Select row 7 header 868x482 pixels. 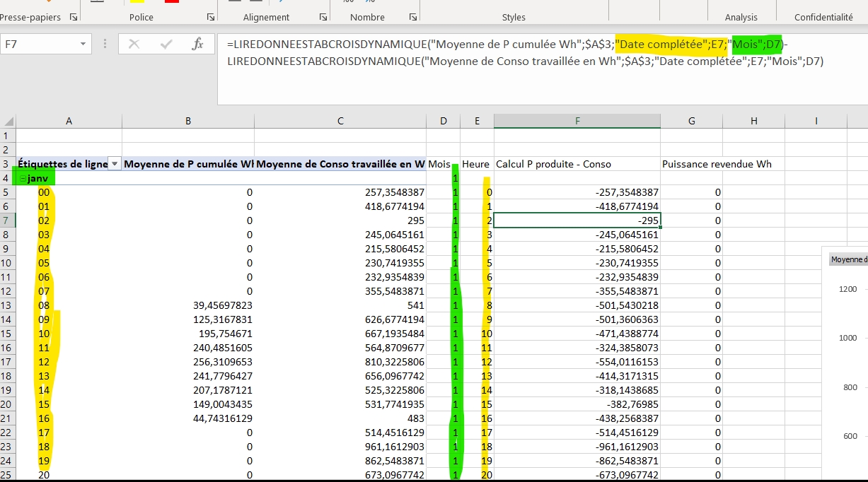tap(7, 221)
